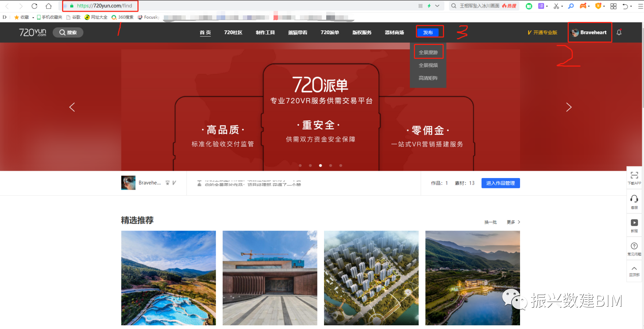The image size is (644, 329).
Task: Open the blue terraced pools panorama thumbnail
Action: (x=169, y=278)
